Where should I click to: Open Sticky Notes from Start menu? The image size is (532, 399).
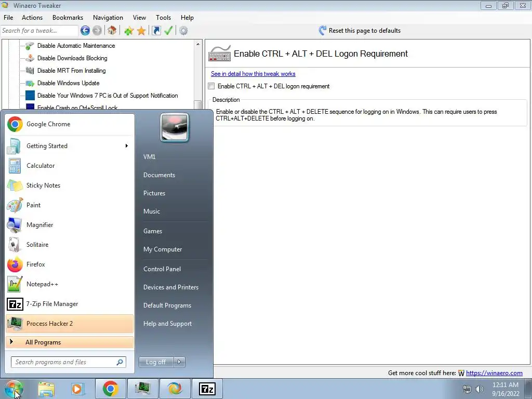(x=69, y=185)
